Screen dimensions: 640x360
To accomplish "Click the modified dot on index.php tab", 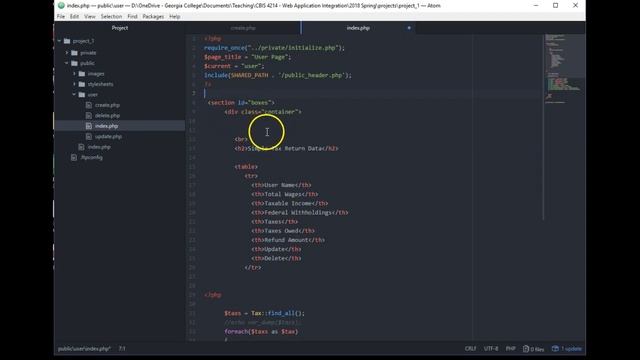I will pos(409,28).
